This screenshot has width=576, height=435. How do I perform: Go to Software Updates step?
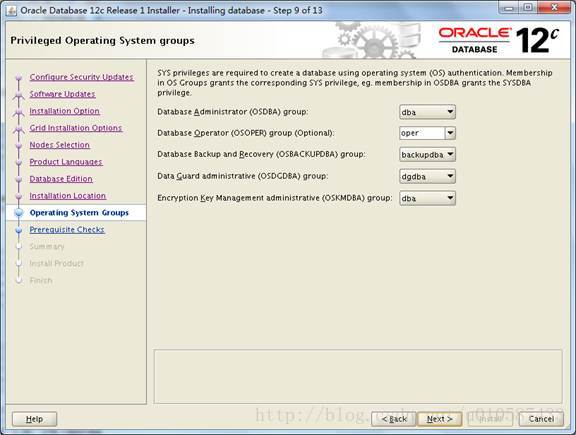62,94
